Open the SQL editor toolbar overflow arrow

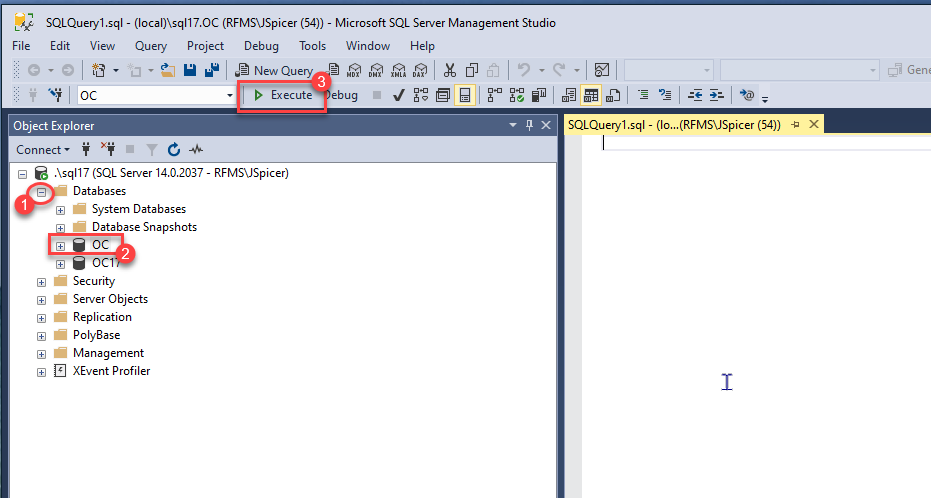coord(765,99)
